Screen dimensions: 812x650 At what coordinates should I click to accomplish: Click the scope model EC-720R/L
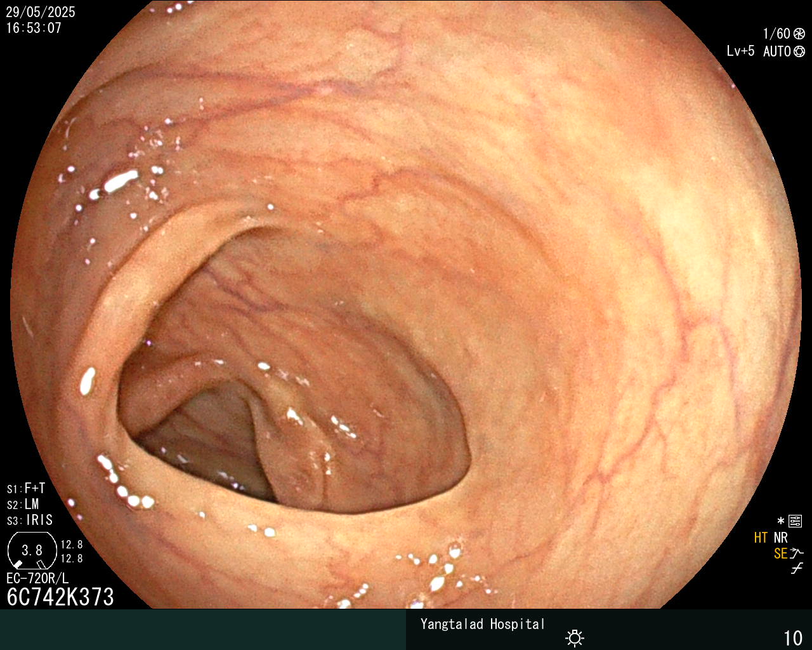(x=37, y=579)
